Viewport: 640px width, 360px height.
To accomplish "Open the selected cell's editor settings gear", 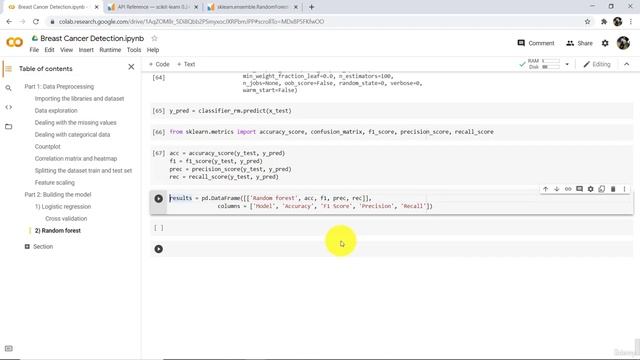I will [x=590, y=189].
